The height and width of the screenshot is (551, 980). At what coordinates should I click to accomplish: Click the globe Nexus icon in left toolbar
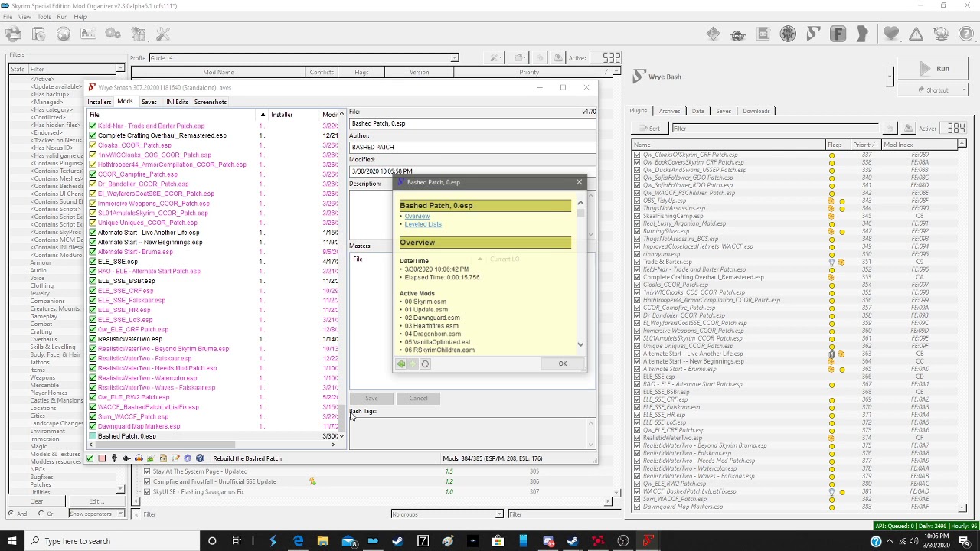click(63, 34)
